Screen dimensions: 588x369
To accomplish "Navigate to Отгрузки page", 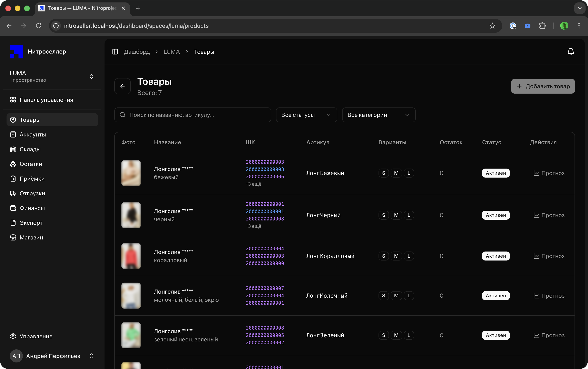I will click(x=32, y=193).
